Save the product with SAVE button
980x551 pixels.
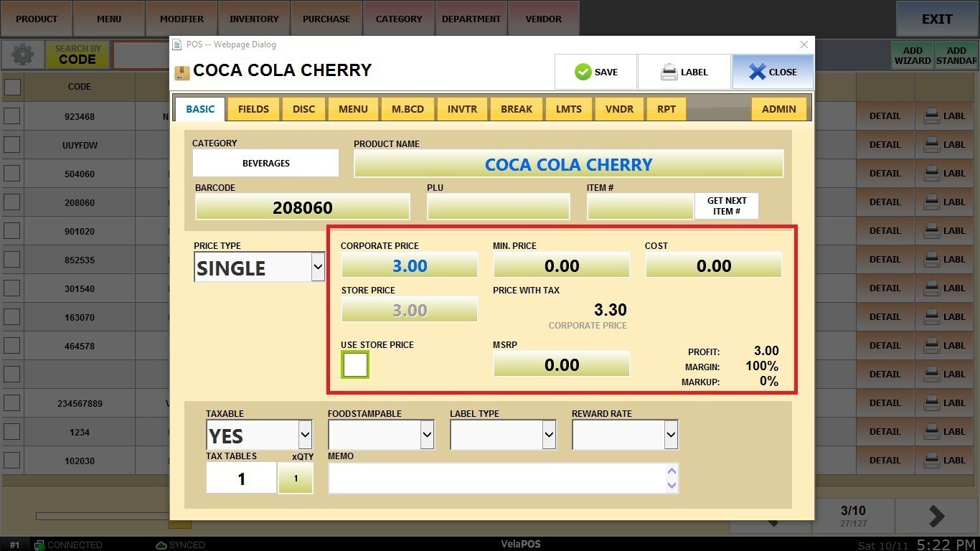click(595, 72)
